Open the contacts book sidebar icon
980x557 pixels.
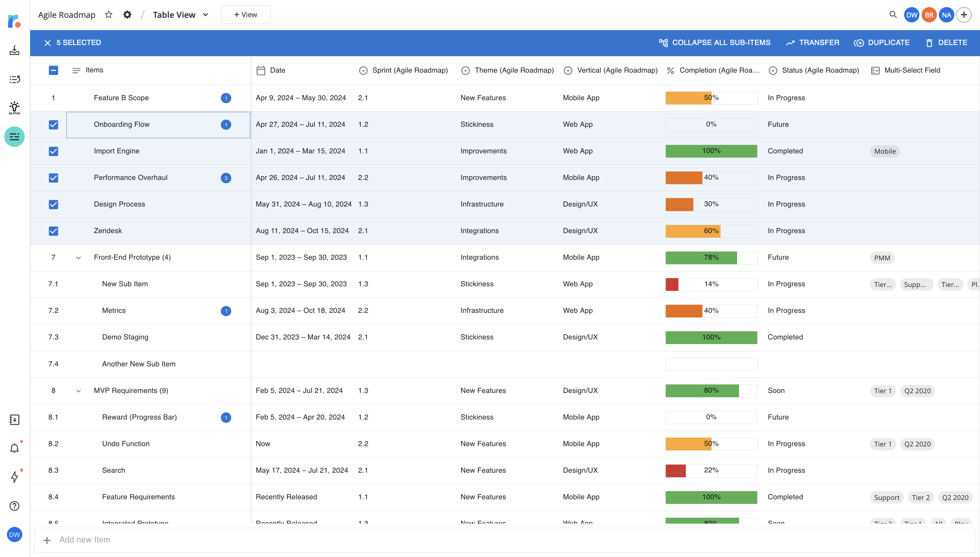pos(14,420)
